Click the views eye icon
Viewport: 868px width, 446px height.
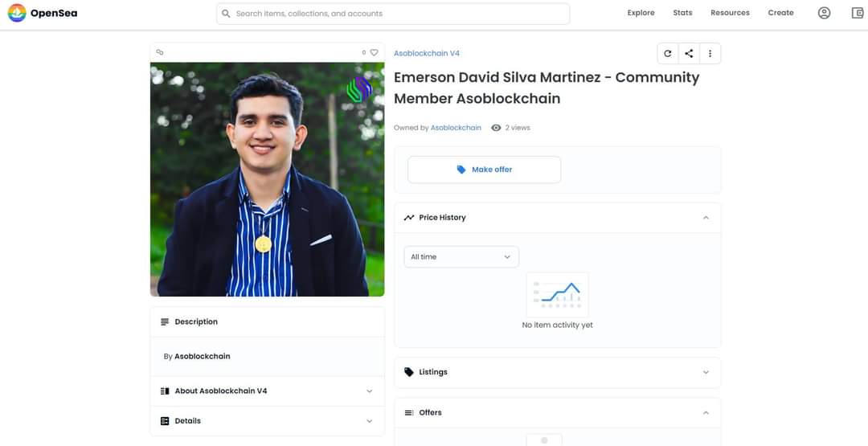pos(496,128)
